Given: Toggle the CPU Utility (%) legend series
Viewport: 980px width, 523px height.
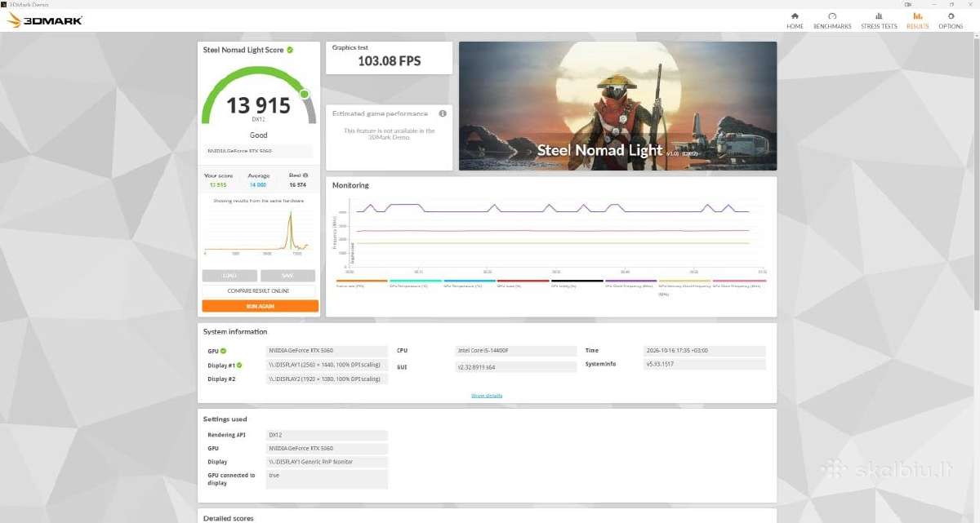Looking at the screenshot, I should click(x=577, y=283).
